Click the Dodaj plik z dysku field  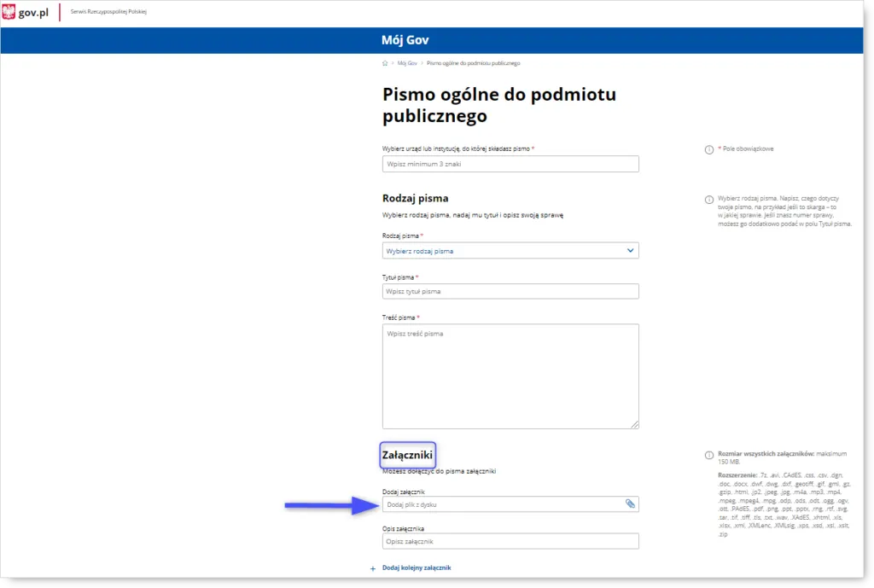coord(510,504)
